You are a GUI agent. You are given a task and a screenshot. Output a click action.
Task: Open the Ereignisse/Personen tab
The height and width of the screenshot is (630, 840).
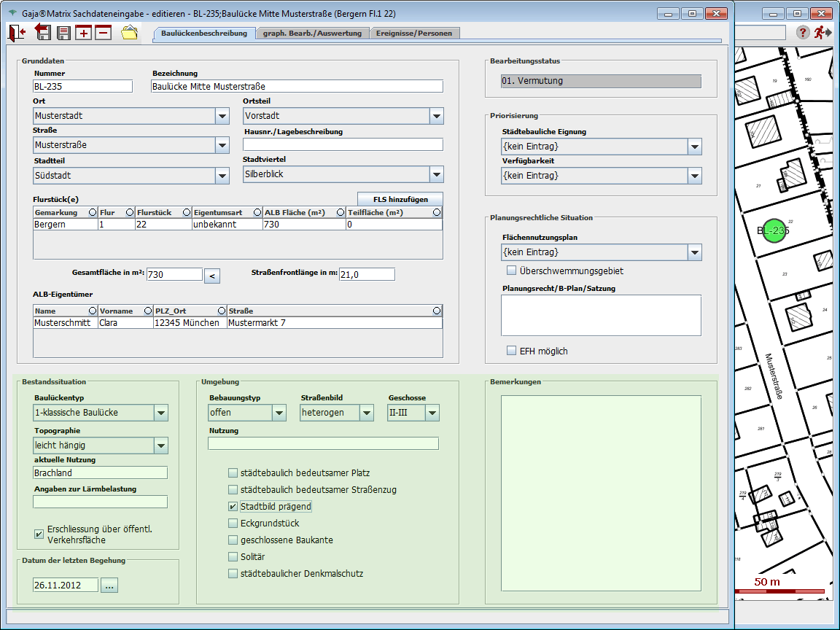[414, 33]
